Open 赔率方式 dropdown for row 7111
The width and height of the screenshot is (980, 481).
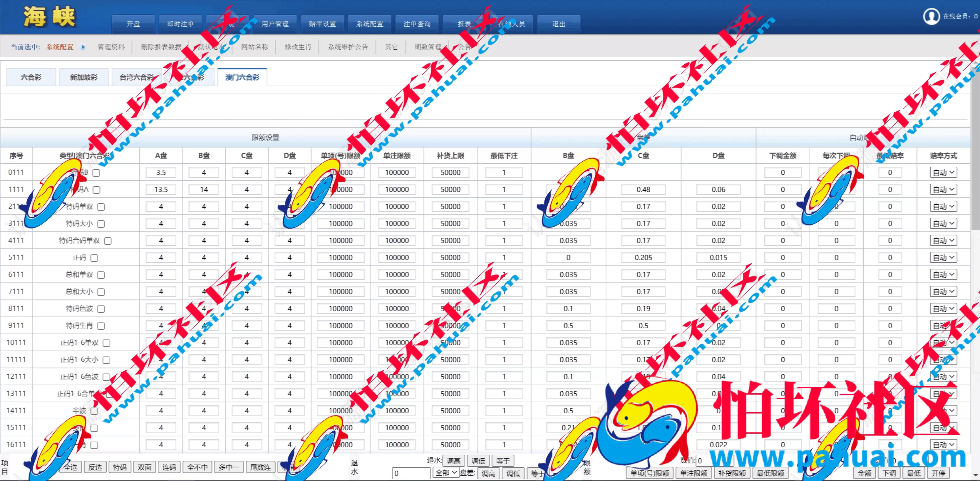(943, 292)
